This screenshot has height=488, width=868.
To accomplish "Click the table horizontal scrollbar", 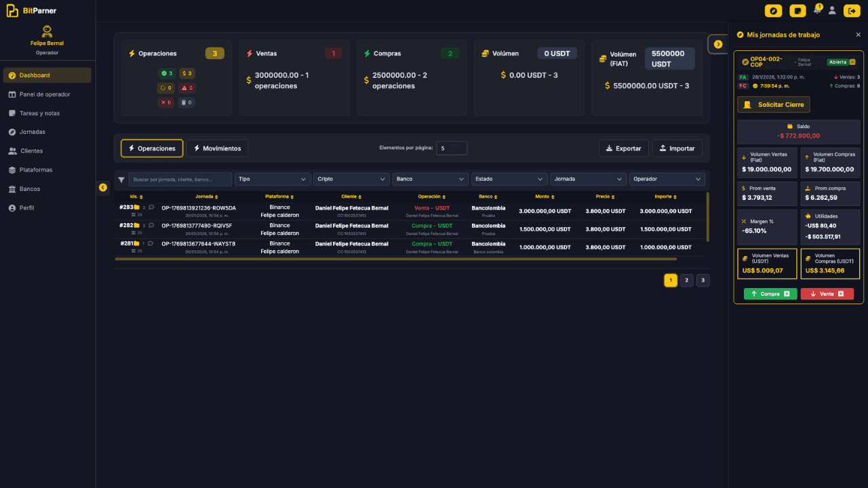I will [x=396, y=259].
